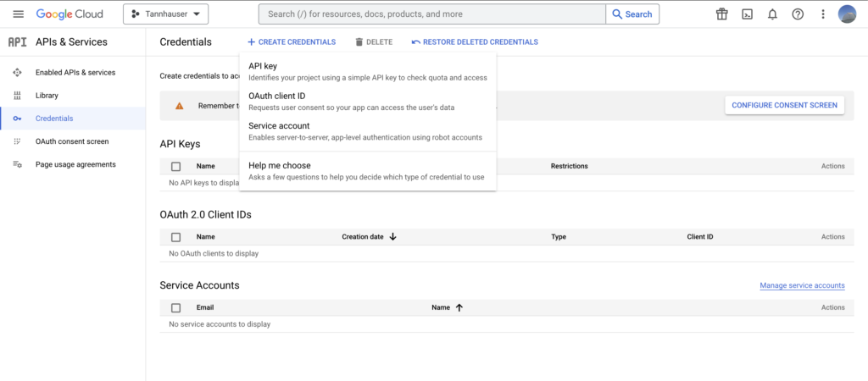868x381 pixels.
Task: Click the Client ID column header
Action: (699, 237)
